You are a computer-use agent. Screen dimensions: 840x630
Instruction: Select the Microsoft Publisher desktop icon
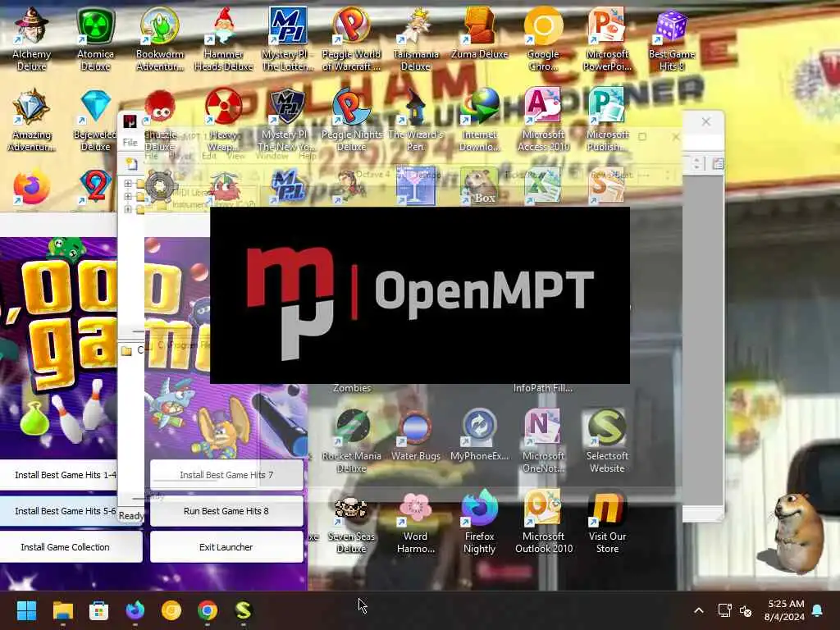point(607,119)
